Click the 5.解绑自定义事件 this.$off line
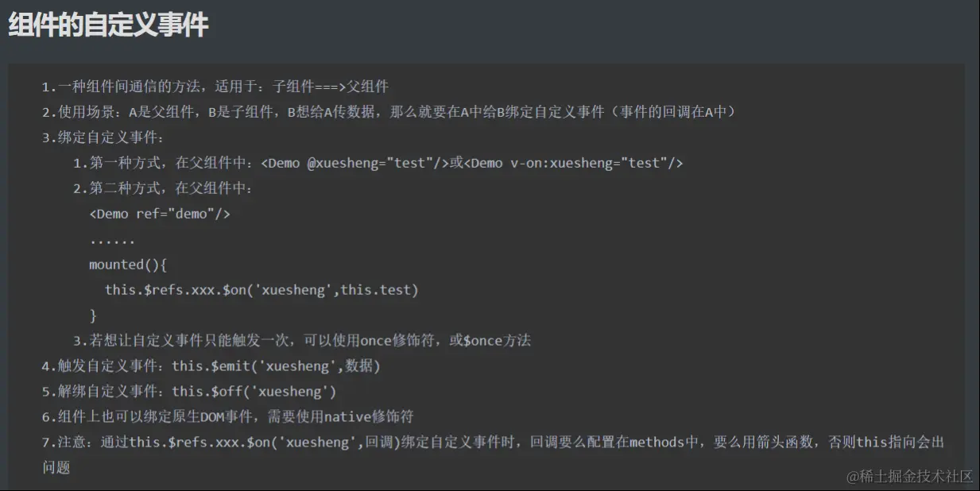The width and height of the screenshot is (980, 491). tap(189, 392)
